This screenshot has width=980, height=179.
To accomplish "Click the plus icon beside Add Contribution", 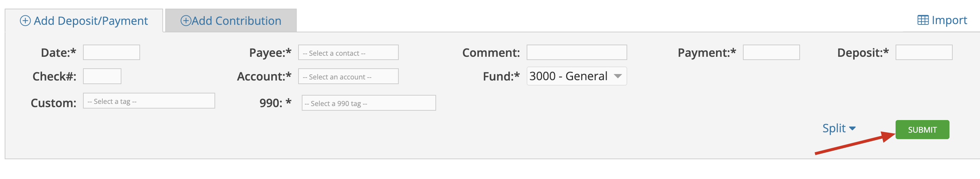I will pos(186,20).
